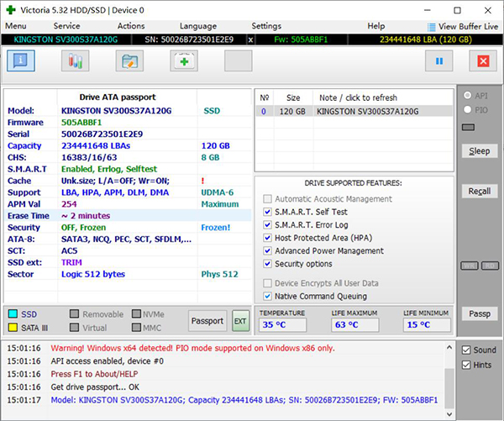Open the Language menu

pos(197,26)
